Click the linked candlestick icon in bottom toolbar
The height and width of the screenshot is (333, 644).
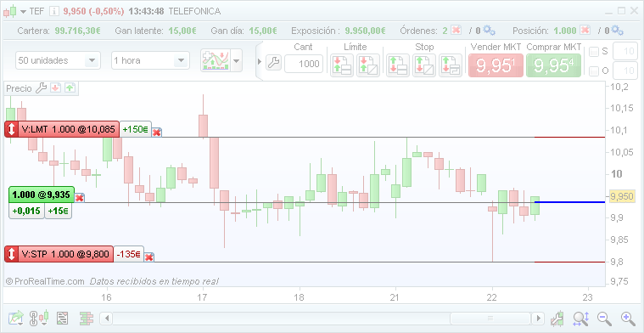(x=39, y=318)
